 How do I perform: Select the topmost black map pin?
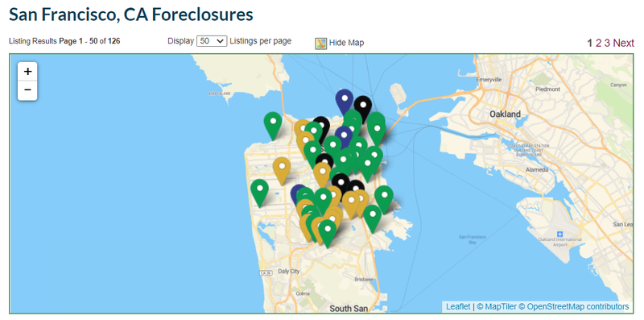coord(363,110)
